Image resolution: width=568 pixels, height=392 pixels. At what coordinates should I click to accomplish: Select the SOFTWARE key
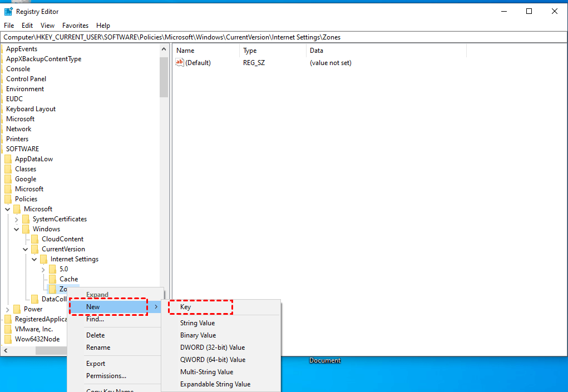pyautogui.click(x=22, y=149)
